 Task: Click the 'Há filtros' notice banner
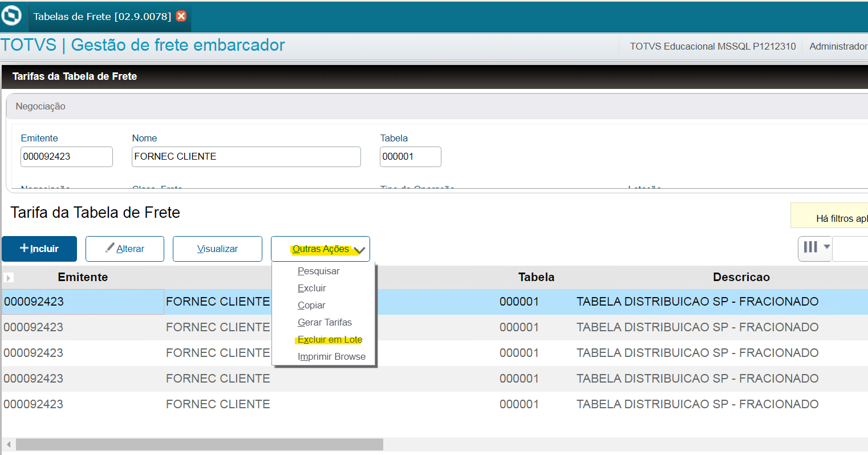pyautogui.click(x=829, y=216)
